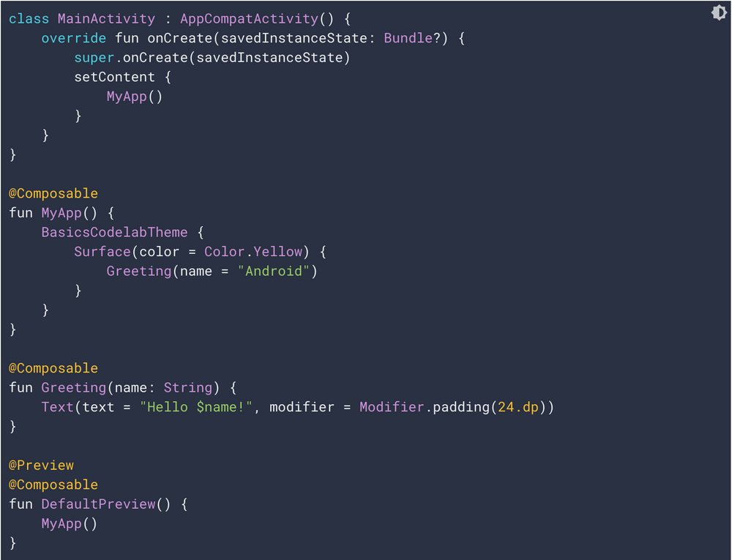Image resolution: width=732 pixels, height=560 pixels.
Task: Click the MainActivity class name
Action: point(106,19)
